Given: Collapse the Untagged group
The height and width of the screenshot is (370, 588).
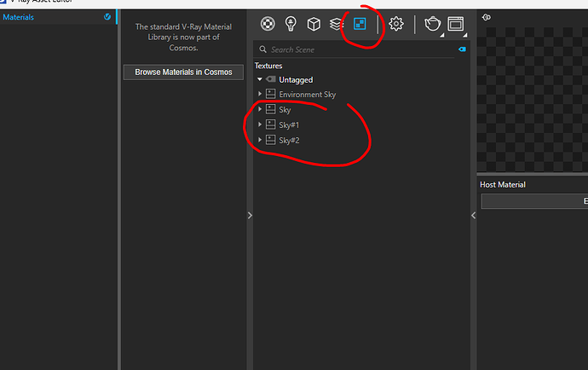Looking at the screenshot, I should tap(260, 79).
